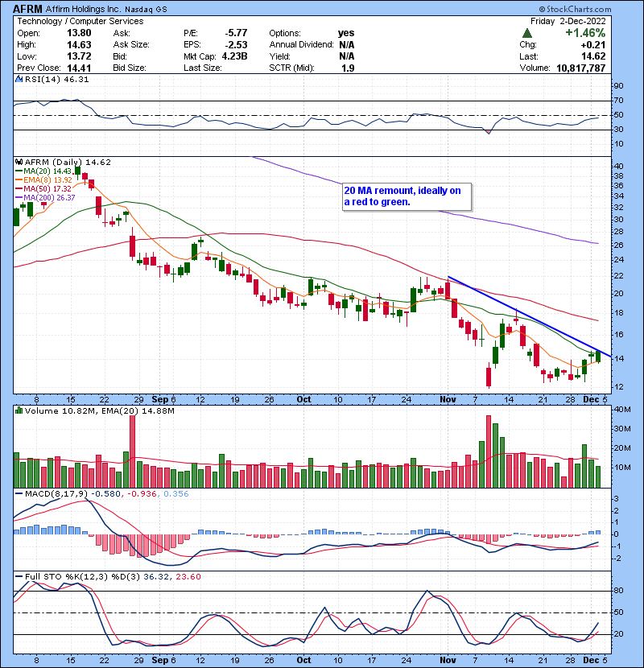Click the MACD signal value -0.936
The width and height of the screenshot is (644, 668).
(x=141, y=494)
